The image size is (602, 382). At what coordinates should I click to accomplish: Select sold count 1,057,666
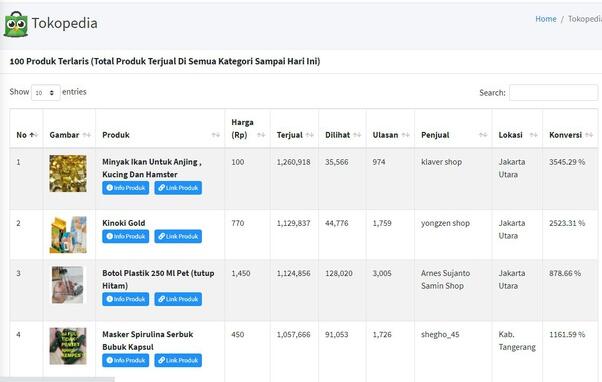(293, 334)
